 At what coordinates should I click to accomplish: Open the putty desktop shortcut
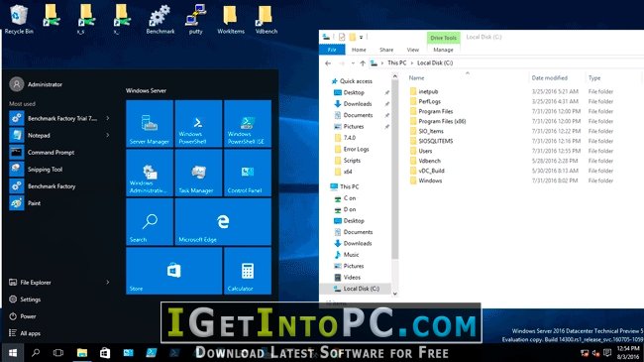click(195, 19)
